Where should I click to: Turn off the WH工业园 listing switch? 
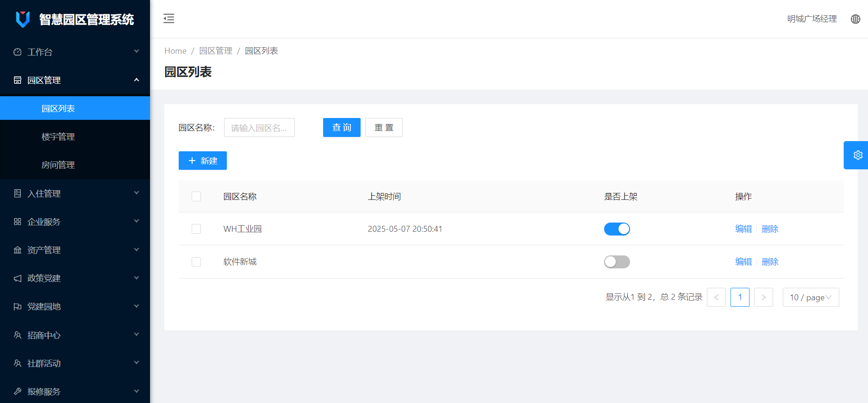617,229
